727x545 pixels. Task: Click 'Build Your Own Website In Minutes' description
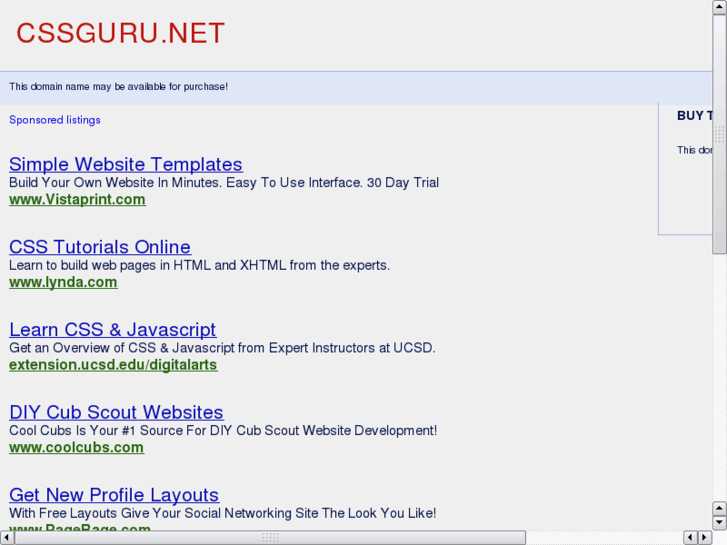224,182
